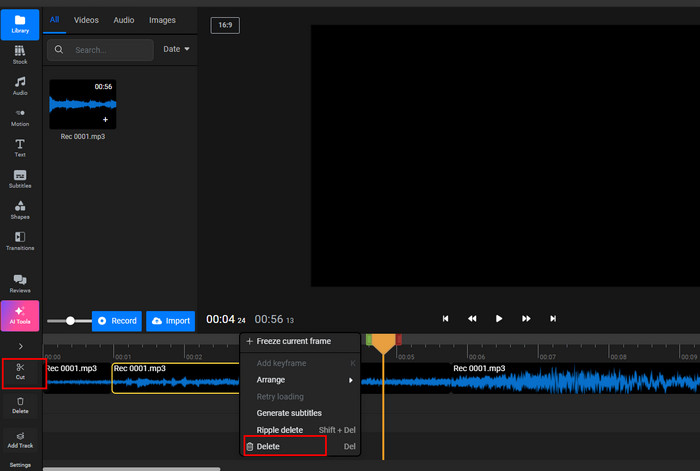Select the yellow-outlined Rec 0001.mp3 clip

click(x=175, y=378)
